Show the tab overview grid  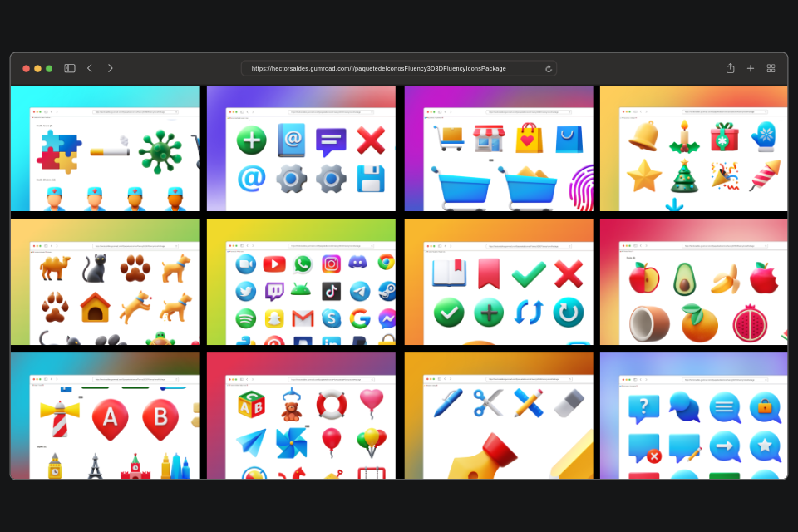771,68
